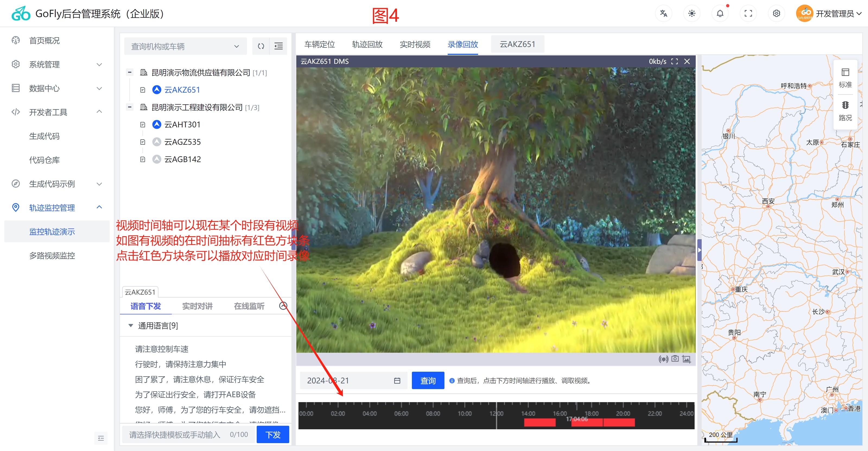Collapse the sidebar with bottom toggle icon

(101, 438)
